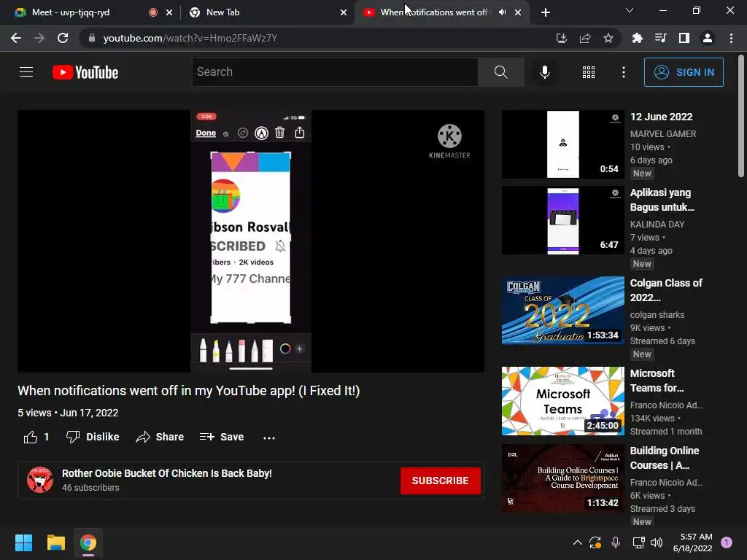Open Aplikasi yang Bagus untuk video title

662,200
